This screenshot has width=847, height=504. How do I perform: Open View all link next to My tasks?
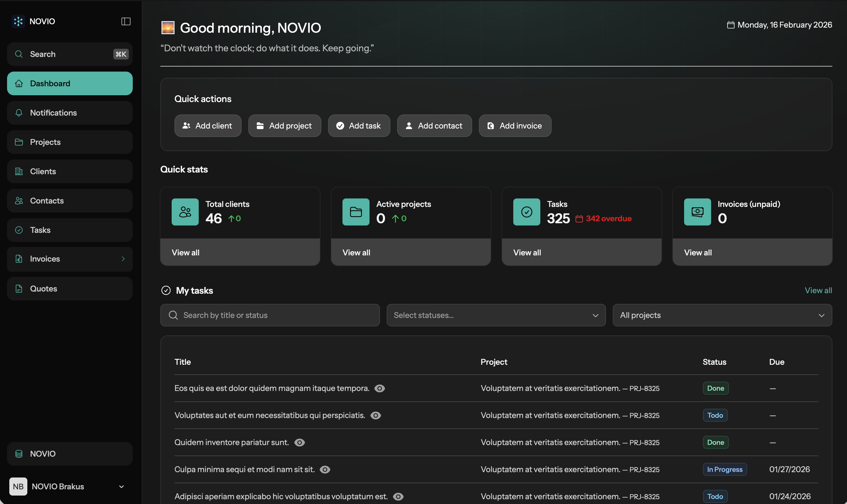coord(818,290)
